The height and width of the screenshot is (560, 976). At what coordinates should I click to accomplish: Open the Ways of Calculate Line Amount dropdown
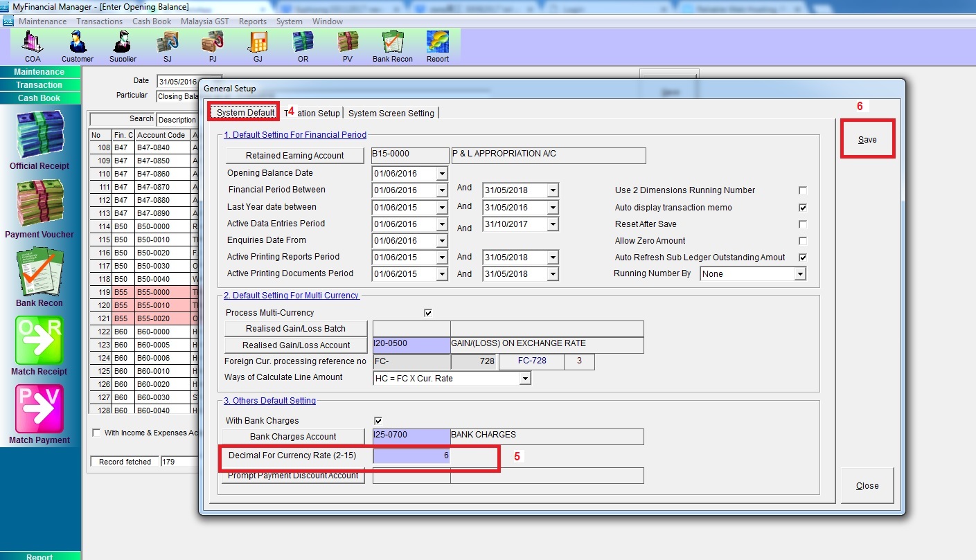(525, 378)
